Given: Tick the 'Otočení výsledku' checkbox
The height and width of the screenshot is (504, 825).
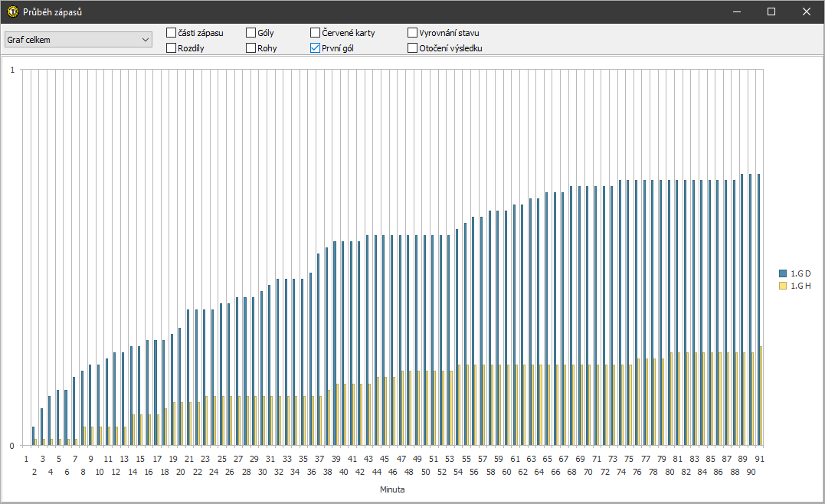Looking at the screenshot, I should pyautogui.click(x=412, y=48).
